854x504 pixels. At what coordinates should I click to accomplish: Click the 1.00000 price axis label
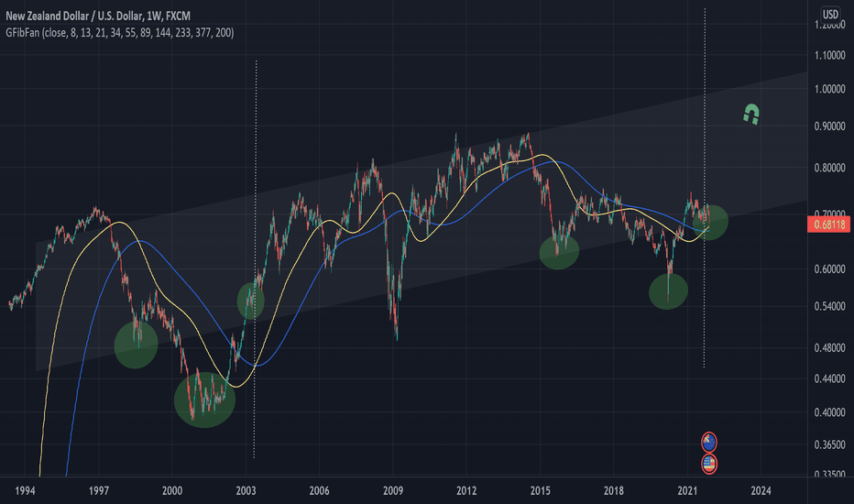[829, 89]
